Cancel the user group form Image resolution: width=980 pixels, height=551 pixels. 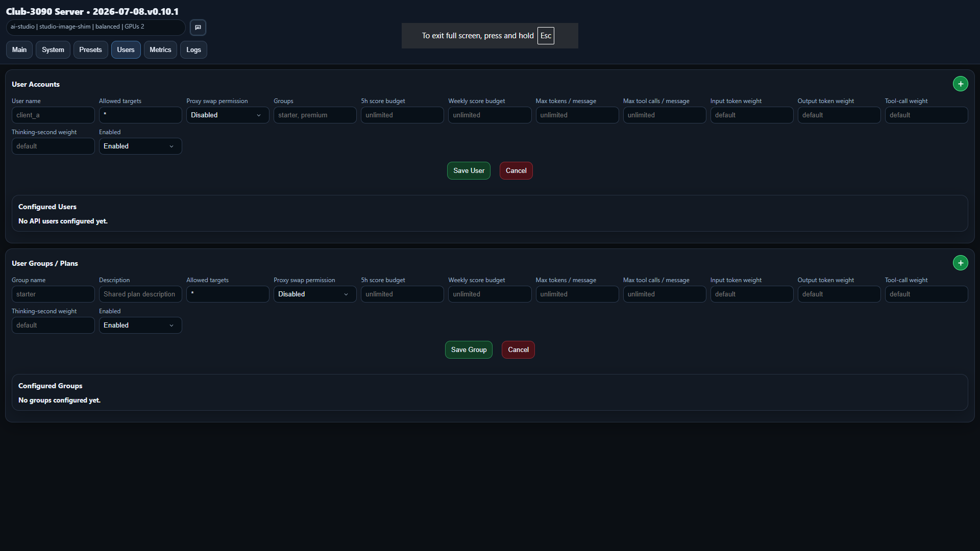point(518,350)
